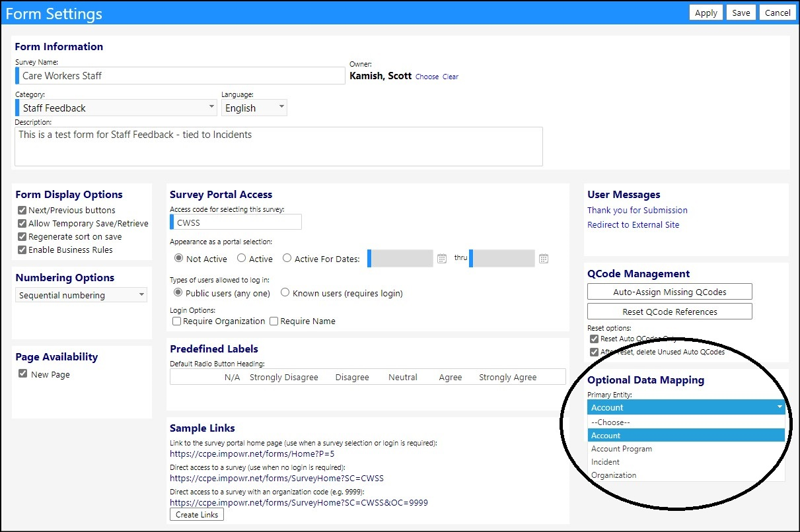Uncheck Regenerate sort on save
800x532 pixels.
click(x=22, y=236)
